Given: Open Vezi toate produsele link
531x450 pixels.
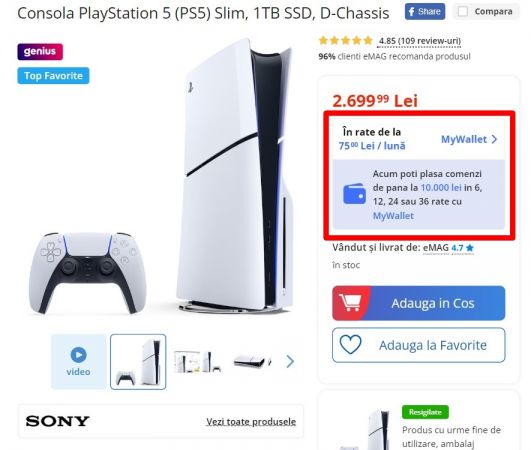Looking at the screenshot, I should pos(251,422).
